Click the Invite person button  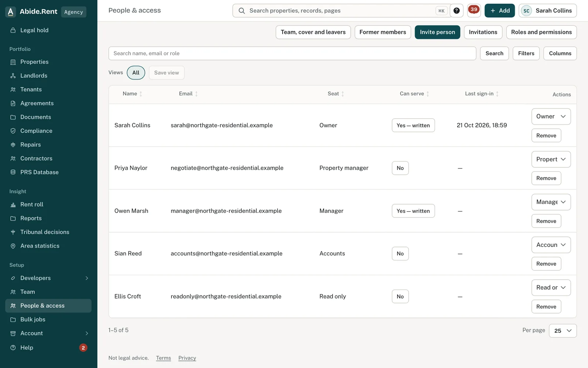click(x=437, y=32)
